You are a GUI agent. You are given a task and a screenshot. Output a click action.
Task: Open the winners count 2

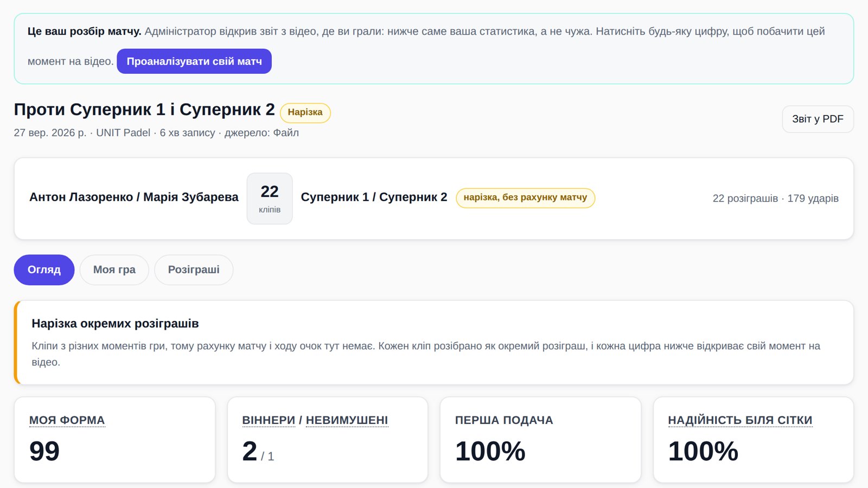point(250,451)
